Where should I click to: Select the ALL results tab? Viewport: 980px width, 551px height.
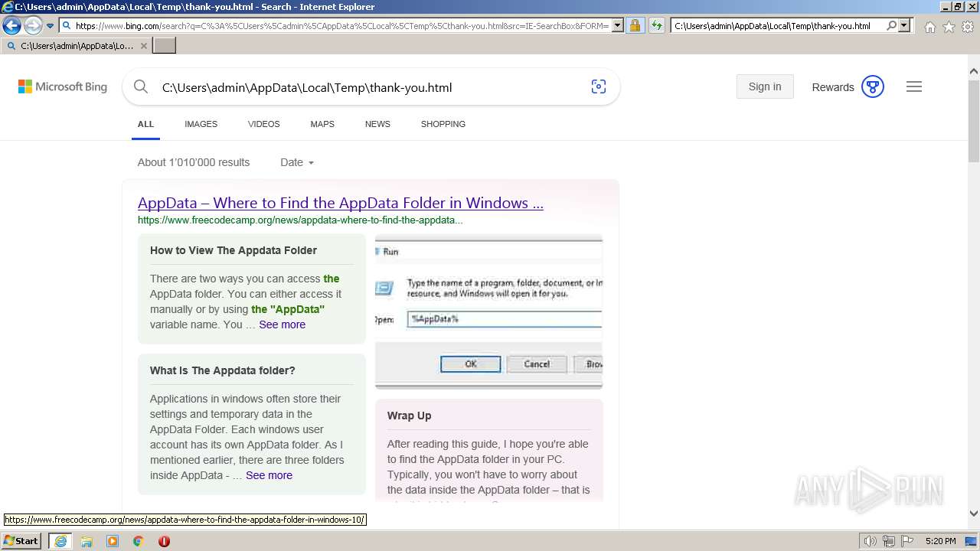pyautogui.click(x=145, y=124)
